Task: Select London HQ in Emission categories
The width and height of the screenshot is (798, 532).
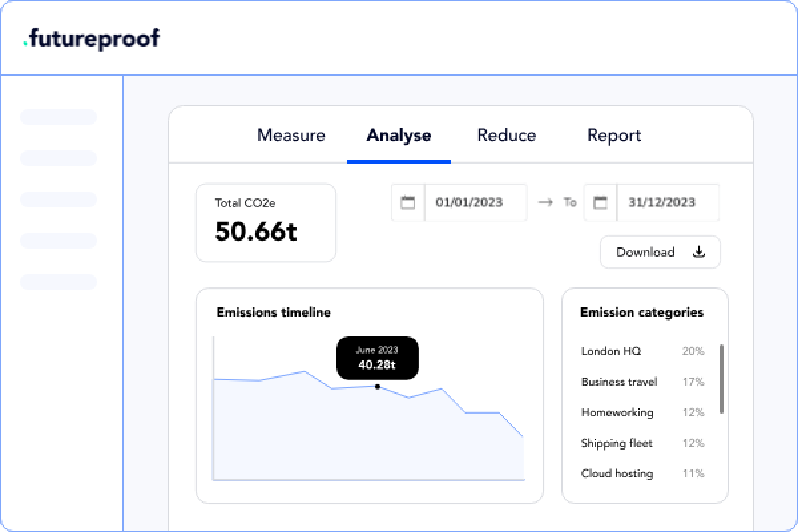Action: [610, 351]
